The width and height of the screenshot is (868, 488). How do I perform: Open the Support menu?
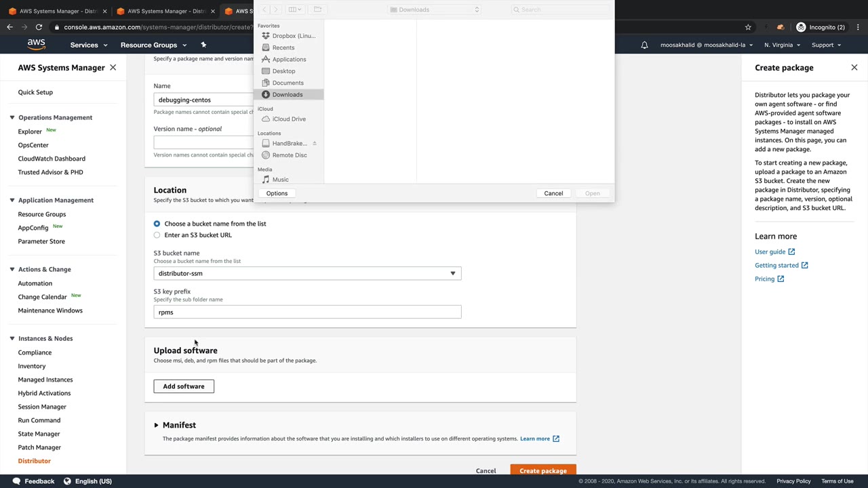click(826, 45)
